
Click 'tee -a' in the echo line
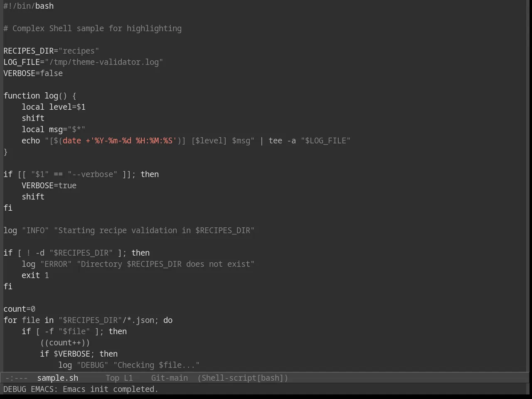click(282, 141)
